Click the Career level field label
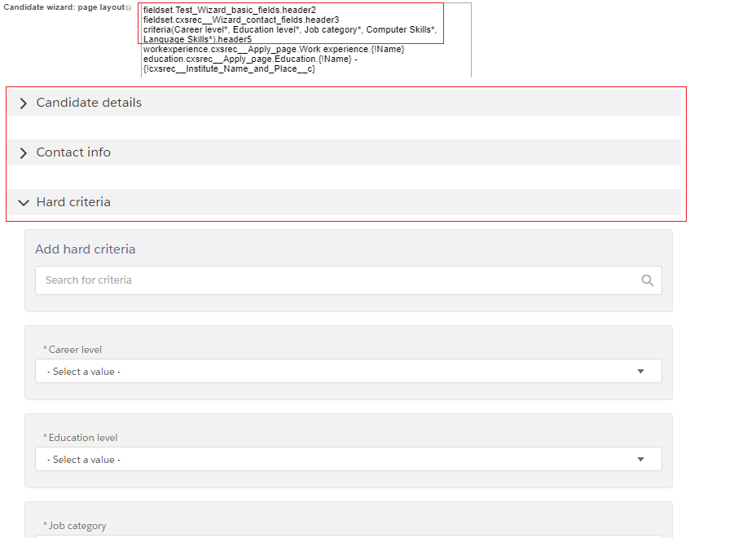The image size is (756, 538). click(75, 350)
